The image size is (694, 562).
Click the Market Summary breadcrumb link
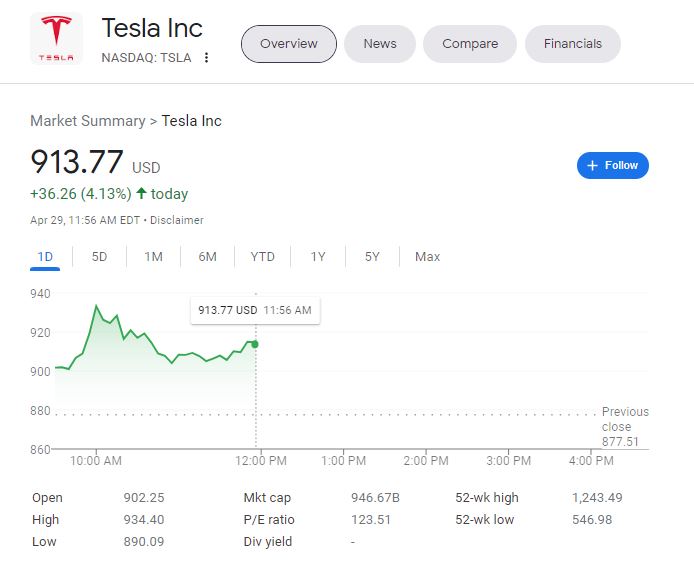[87, 121]
